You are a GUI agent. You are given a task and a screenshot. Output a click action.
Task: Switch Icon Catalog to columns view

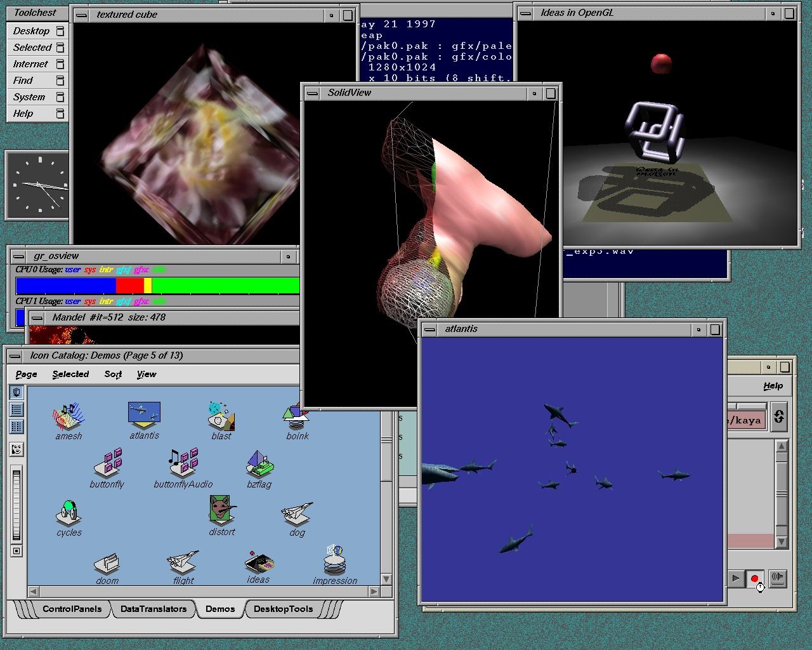pos(17,427)
